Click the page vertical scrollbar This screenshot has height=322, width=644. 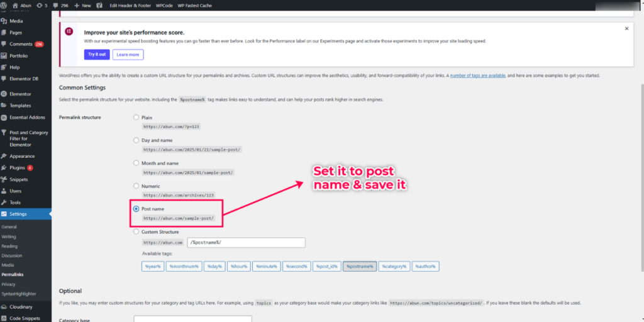click(x=642, y=177)
